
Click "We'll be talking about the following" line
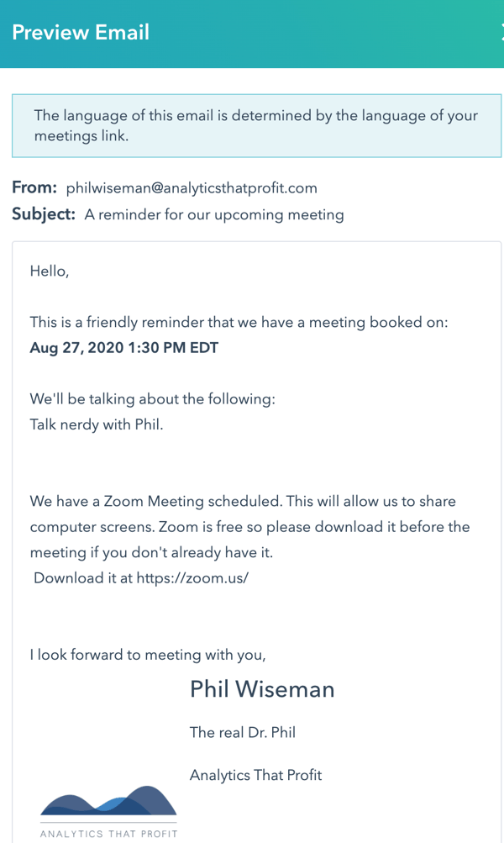click(153, 399)
